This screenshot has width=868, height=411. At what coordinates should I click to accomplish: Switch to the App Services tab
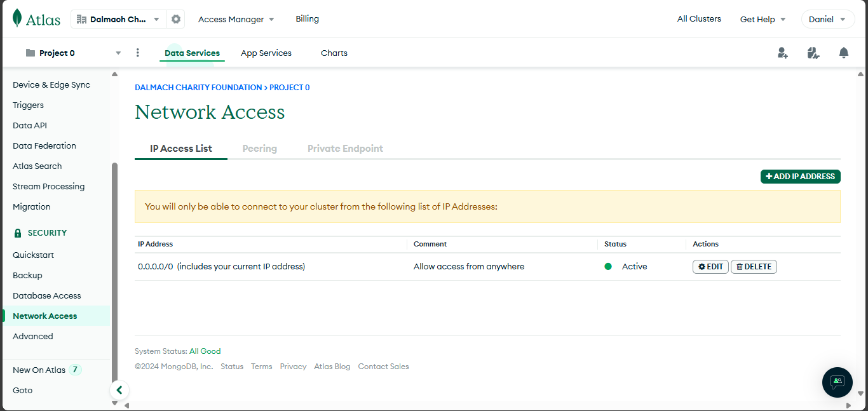[266, 53]
